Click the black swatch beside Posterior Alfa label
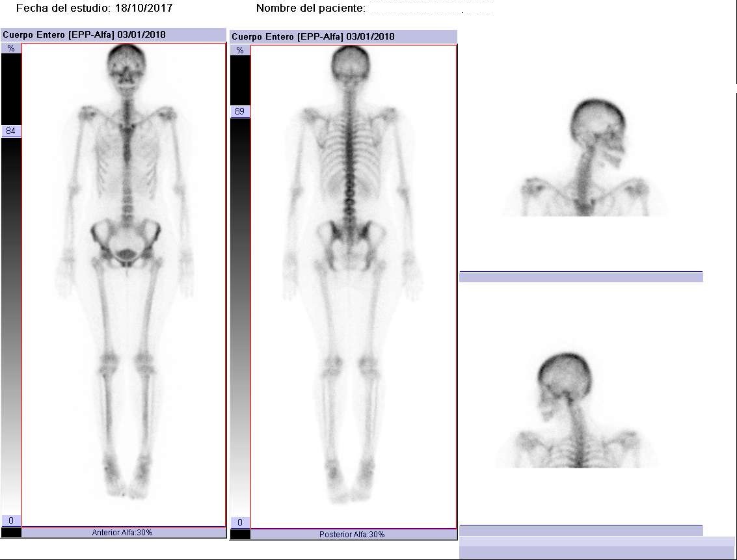 tap(240, 535)
